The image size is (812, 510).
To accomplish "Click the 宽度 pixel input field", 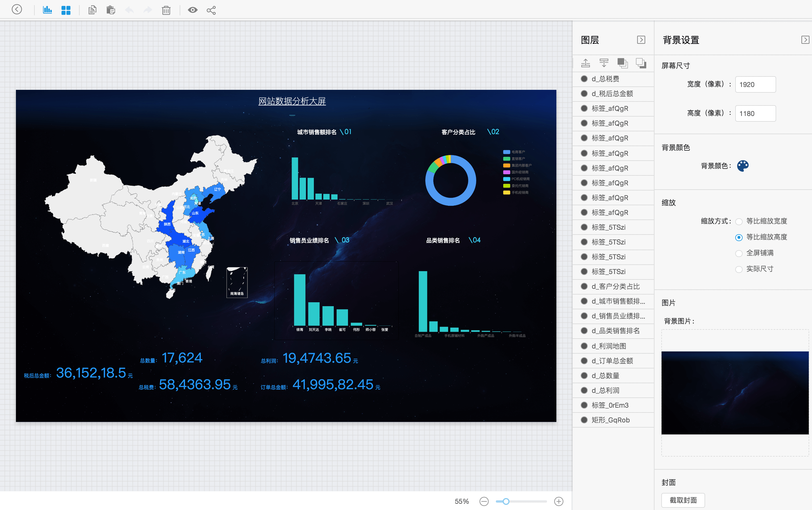I will pos(755,84).
